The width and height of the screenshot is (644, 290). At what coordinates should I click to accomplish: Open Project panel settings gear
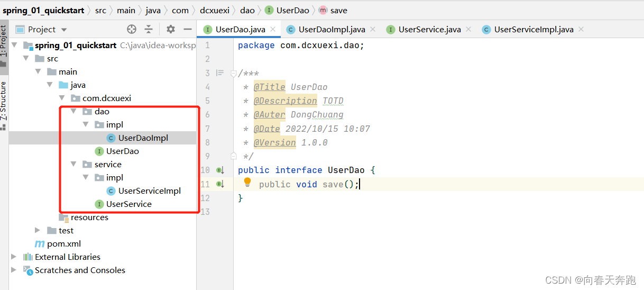point(170,29)
